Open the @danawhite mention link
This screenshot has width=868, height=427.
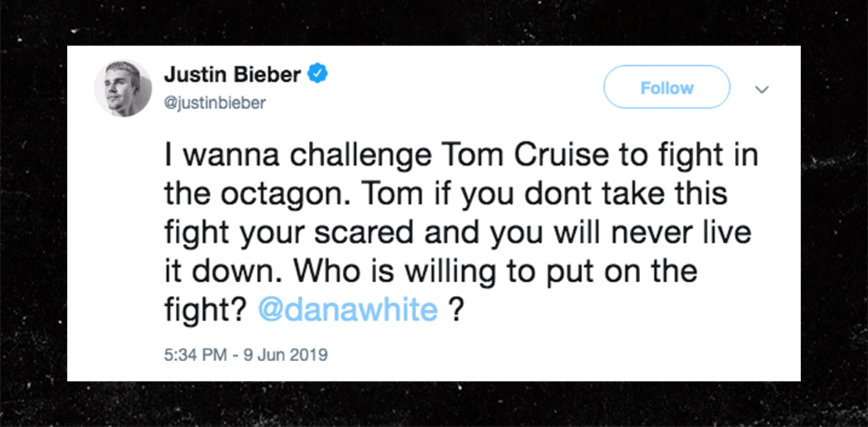[x=345, y=308]
